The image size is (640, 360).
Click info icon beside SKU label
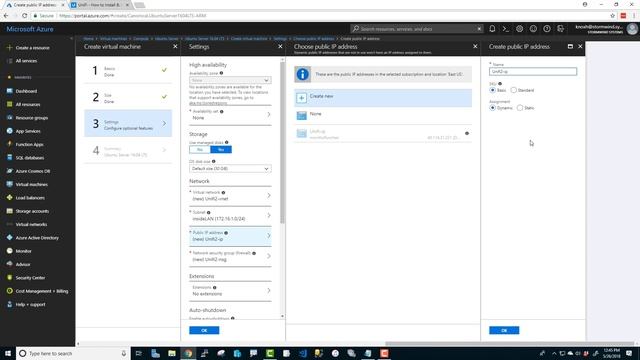click(500, 84)
